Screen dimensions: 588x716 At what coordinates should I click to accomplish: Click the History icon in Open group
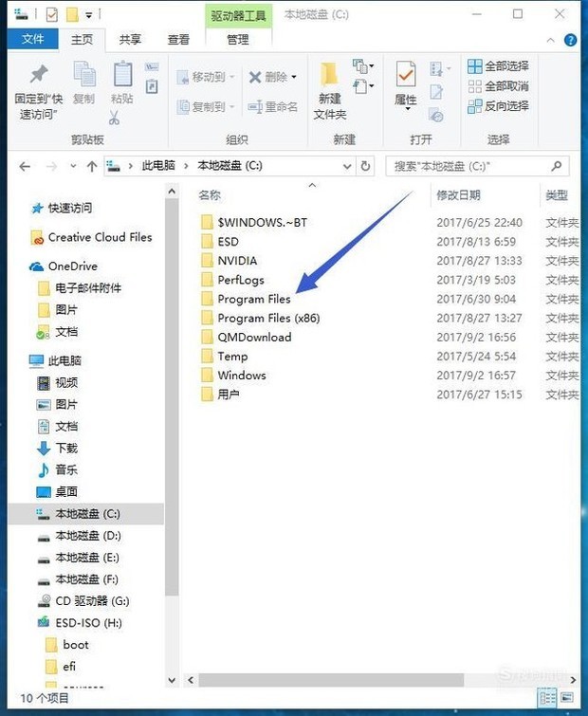(x=436, y=116)
